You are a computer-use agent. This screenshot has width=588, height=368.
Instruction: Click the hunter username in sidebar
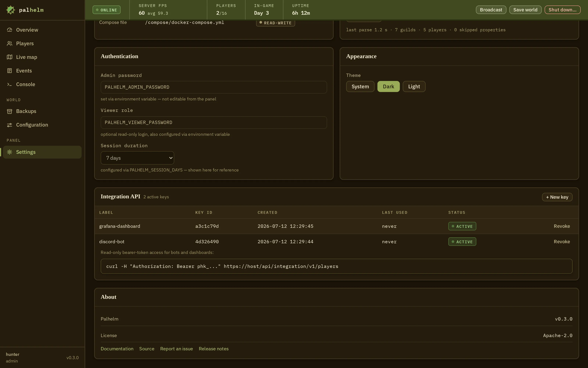click(12, 354)
